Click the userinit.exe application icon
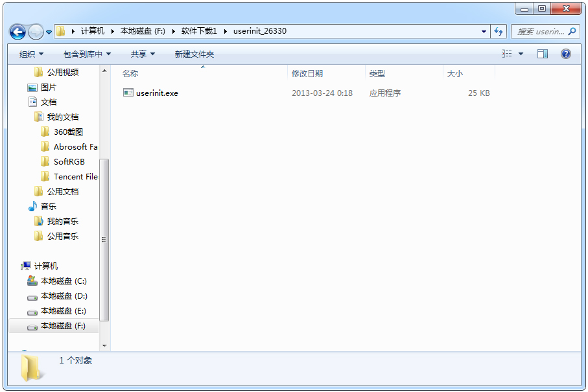The width and height of the screenshot is (588, 392). click(128, 93)
